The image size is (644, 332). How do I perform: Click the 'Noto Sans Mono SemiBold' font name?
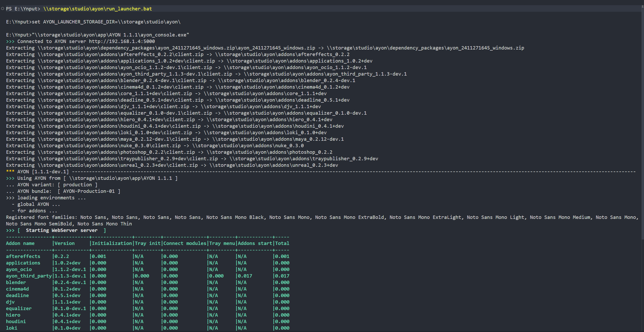[39, 224]
